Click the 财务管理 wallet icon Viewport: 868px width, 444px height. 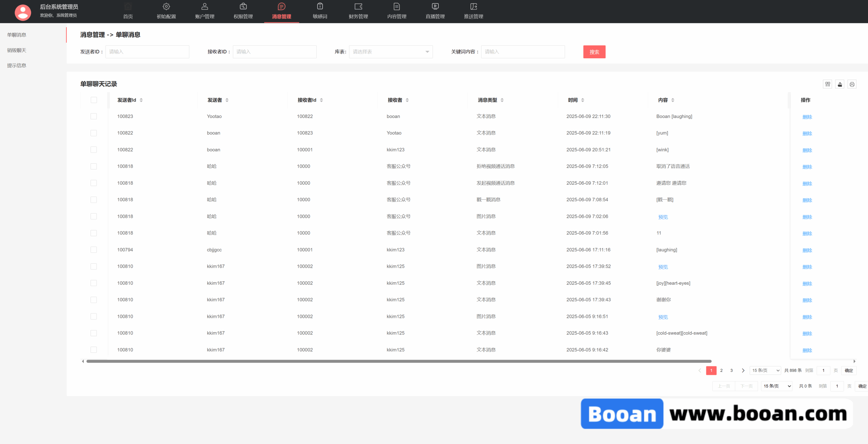pyautogui.click(x=358, y=6)
